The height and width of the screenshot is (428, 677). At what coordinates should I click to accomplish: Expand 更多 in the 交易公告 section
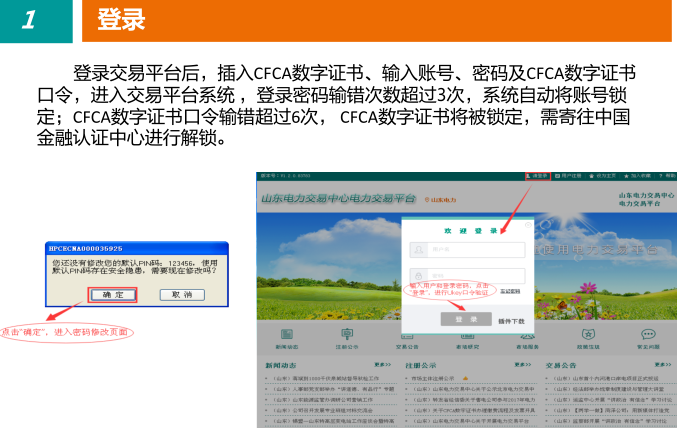(662, 365)
